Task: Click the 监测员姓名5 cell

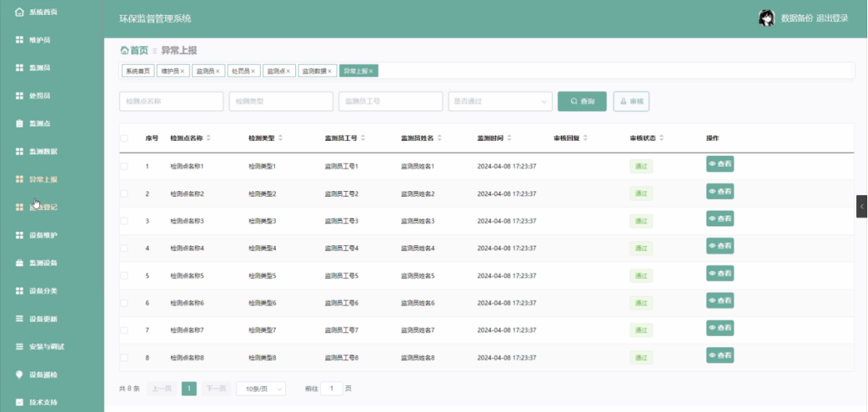Action: pyautogui.click(x=418, y=276)
